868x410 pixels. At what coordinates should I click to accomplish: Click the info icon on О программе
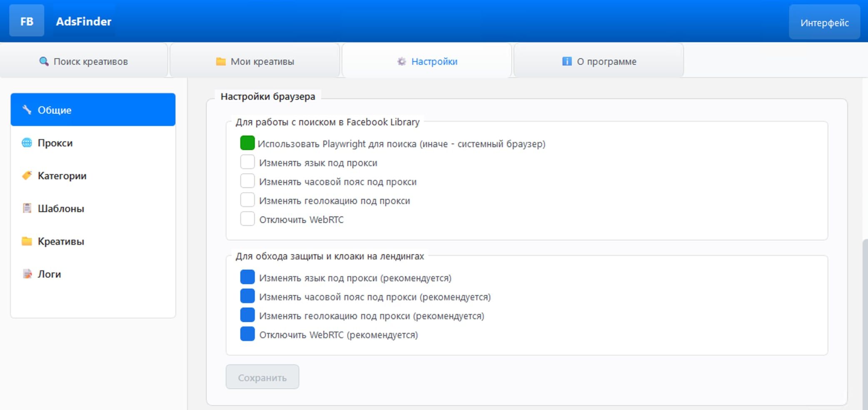tap(567, 61)
